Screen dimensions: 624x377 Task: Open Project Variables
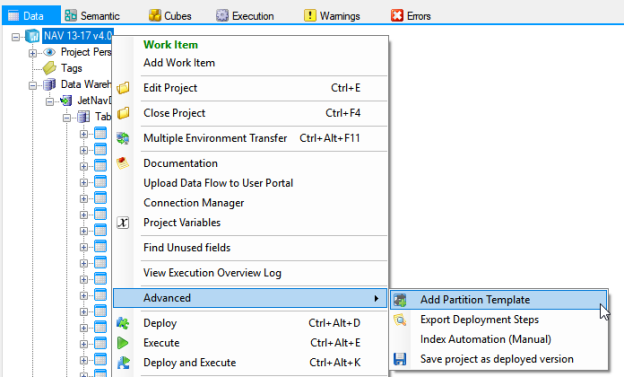[250, 223]
